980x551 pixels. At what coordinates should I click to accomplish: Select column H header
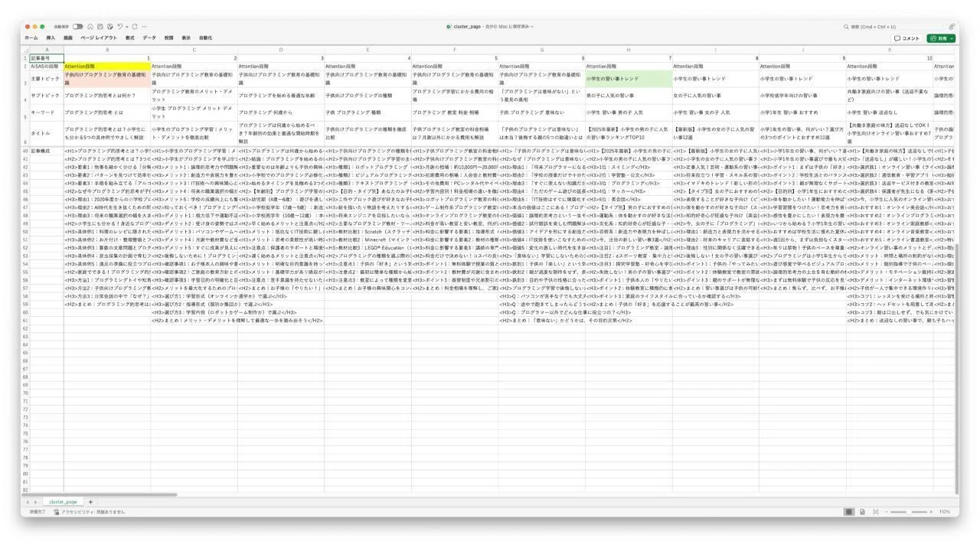click(629, 51)
